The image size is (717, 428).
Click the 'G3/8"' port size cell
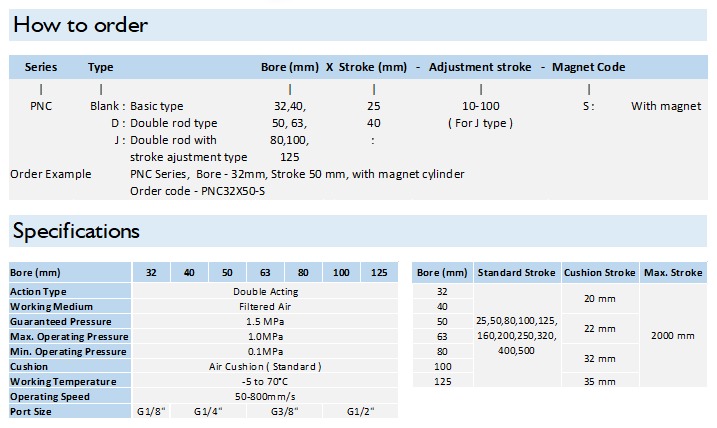[x=284, y=412]
